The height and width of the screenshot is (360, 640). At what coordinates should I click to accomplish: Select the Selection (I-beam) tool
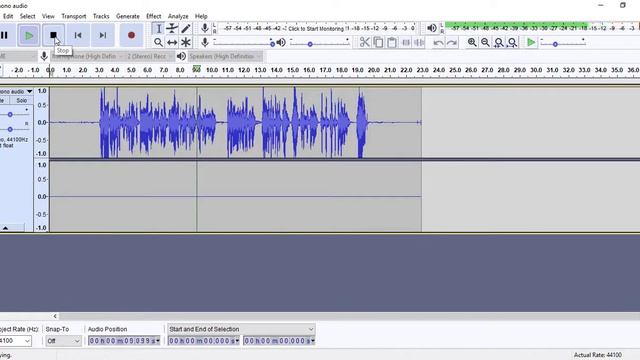click(158, 28)
